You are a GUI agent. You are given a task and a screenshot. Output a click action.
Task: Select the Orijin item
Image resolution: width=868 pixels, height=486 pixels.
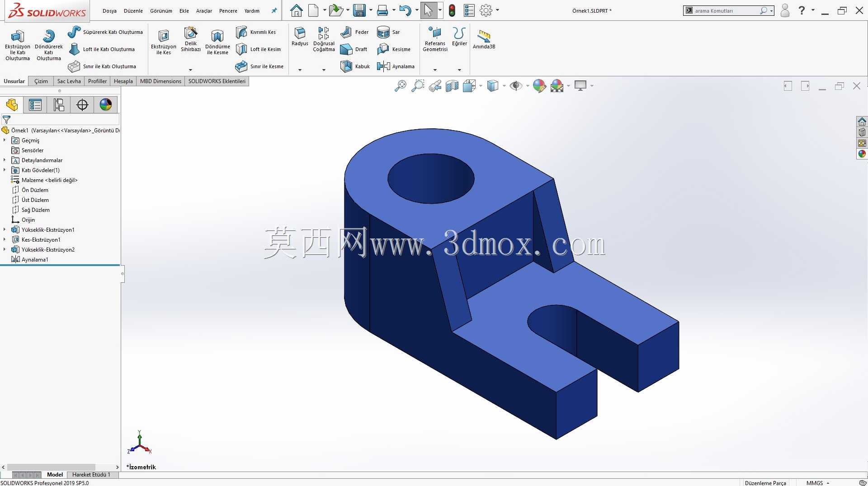[23, 220]
